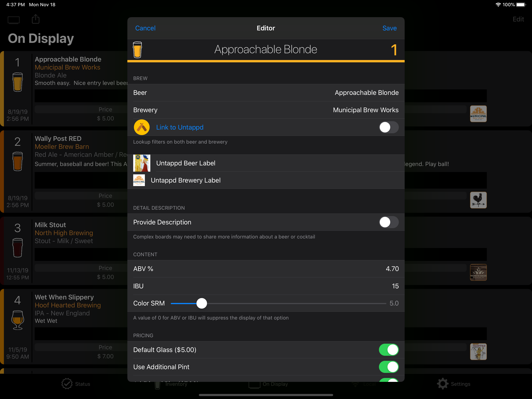The image size is (532, 399).
Task: Tap the battery indicator icon
Action: point(521,4)
